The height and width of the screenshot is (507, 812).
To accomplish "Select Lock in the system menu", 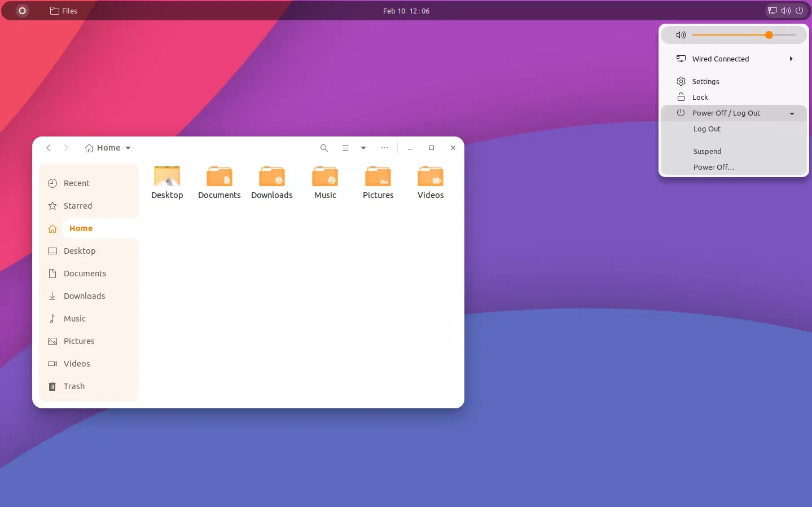I will tap(699, 97).
